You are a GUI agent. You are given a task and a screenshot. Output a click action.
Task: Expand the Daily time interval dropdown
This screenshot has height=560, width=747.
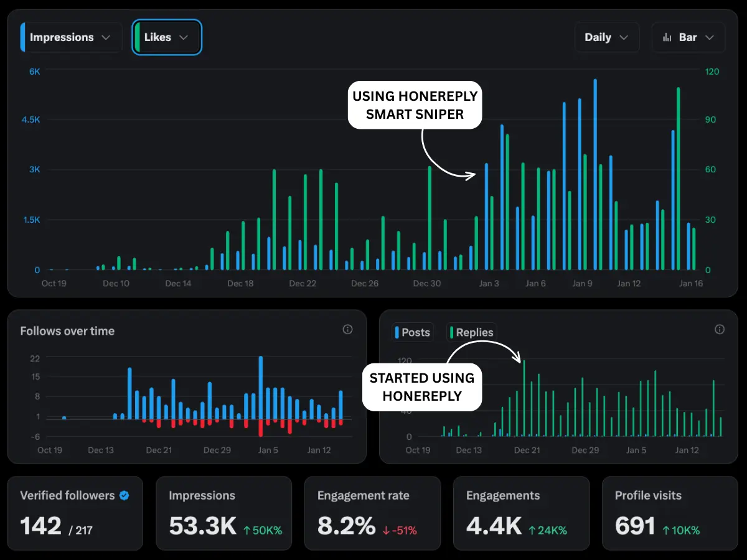coord(606,37)
